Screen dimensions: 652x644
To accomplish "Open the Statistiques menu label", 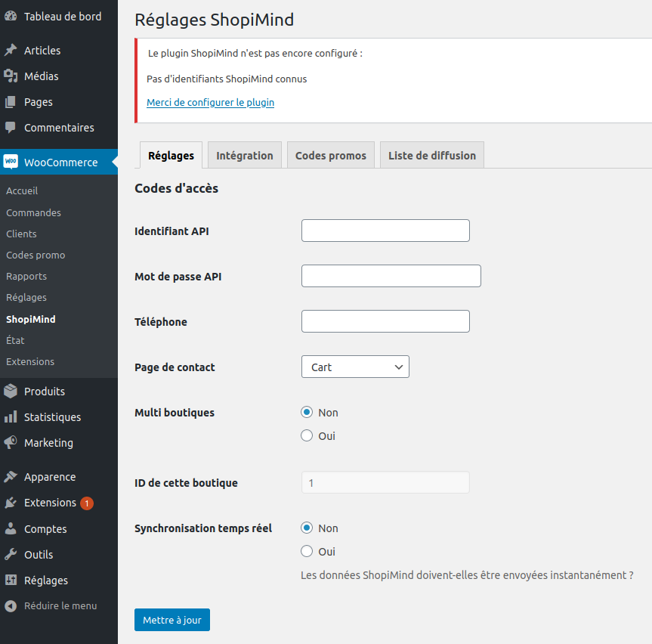I will (x=52, y=416).
